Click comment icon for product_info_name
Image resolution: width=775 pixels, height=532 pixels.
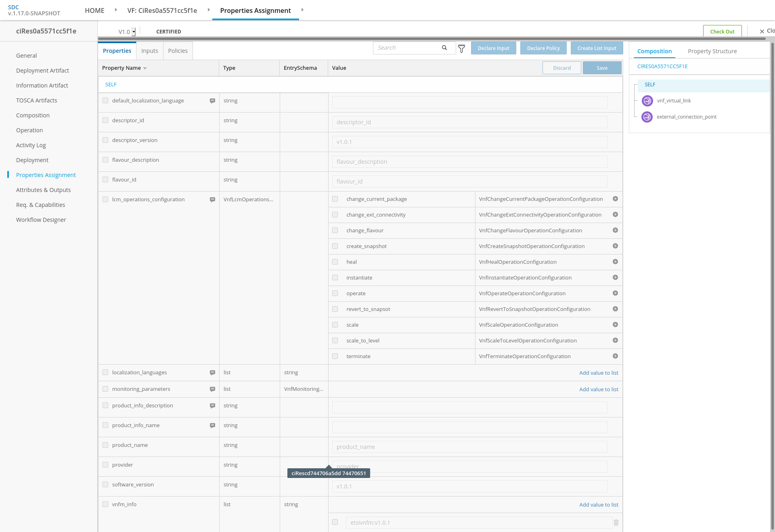point(212,426)
